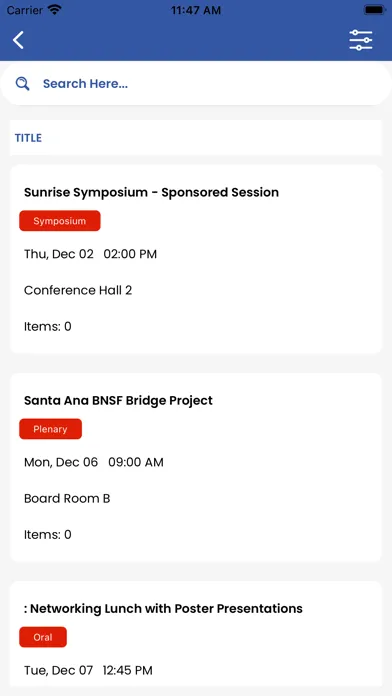Tap Board Room B location
Screen dimensions: 392x696
click(x=67, y=498)
